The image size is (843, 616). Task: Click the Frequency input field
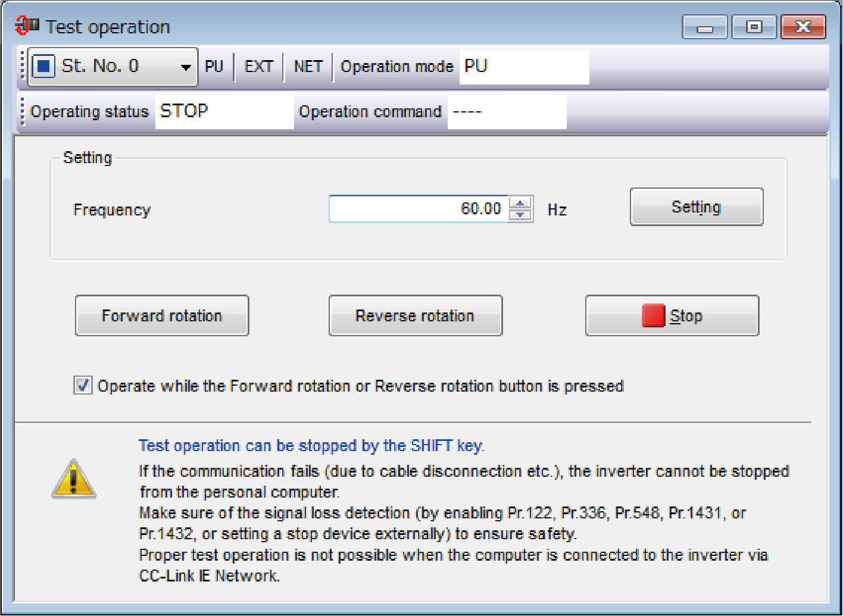[418, 209]
